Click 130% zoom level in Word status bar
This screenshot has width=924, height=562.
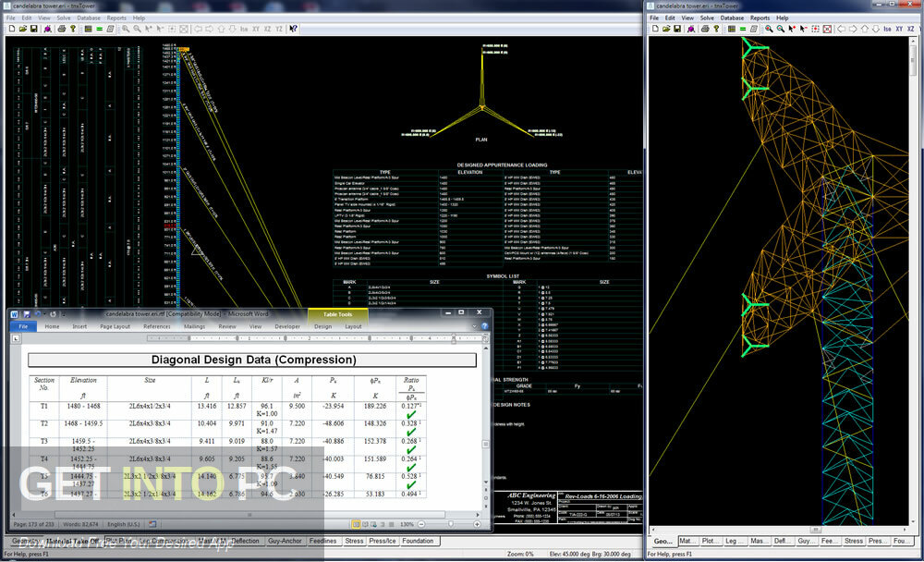(407, 524)
